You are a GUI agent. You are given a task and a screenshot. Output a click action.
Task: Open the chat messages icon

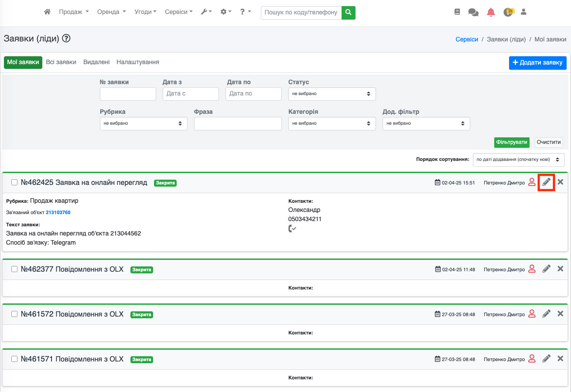click(x=473, y=12)
